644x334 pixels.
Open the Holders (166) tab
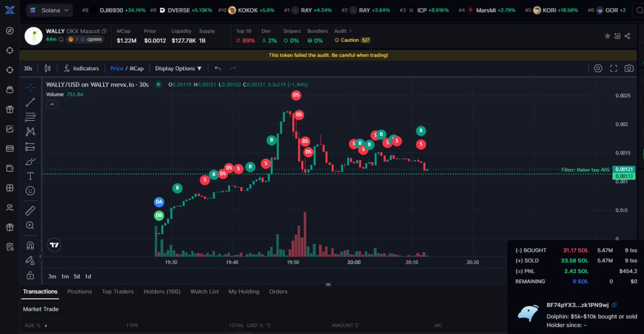point(162,292)
